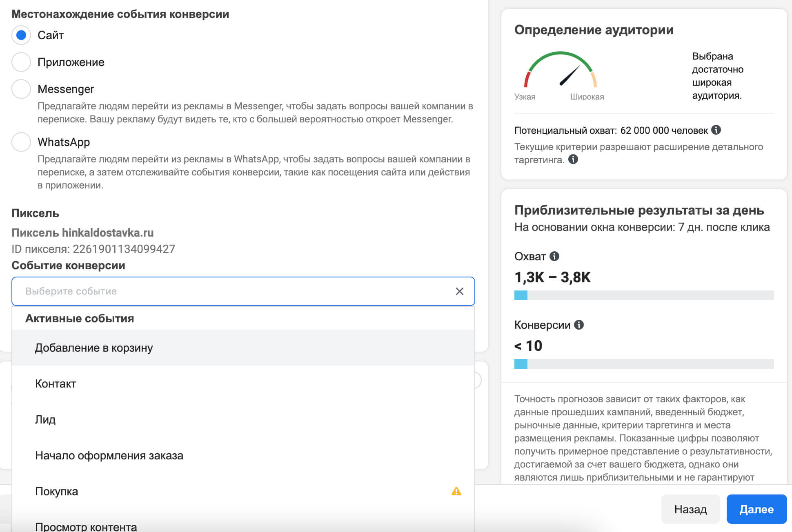Screen dimensions: 792x532
Task: Pick Покупка event from list
Action: 243,491
